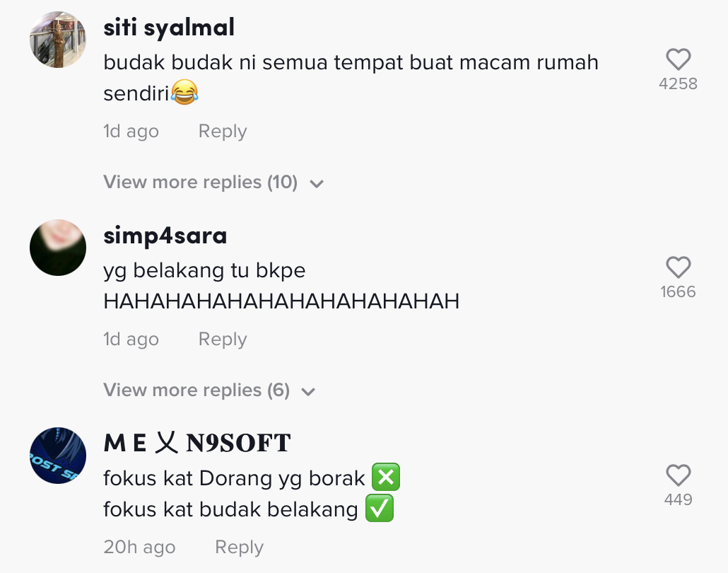
Task: Like simp4sara's comment with heart icon
Action: [679, 267]
